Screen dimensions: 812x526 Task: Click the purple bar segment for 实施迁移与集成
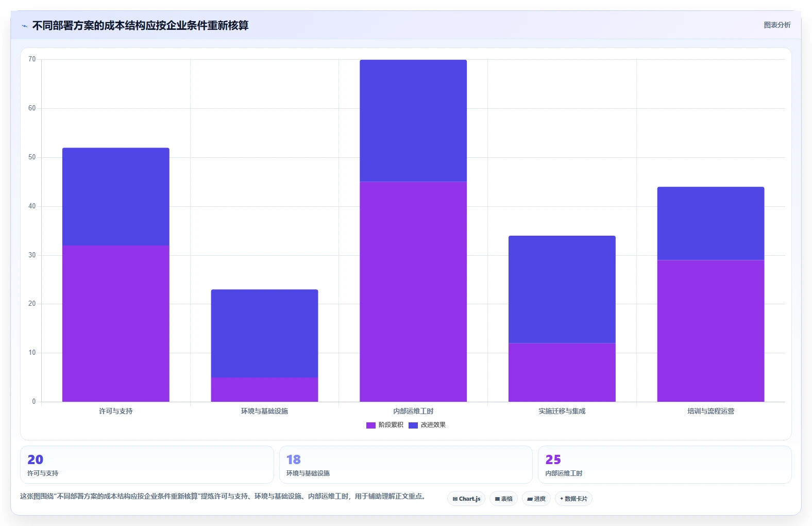(562, 372)
